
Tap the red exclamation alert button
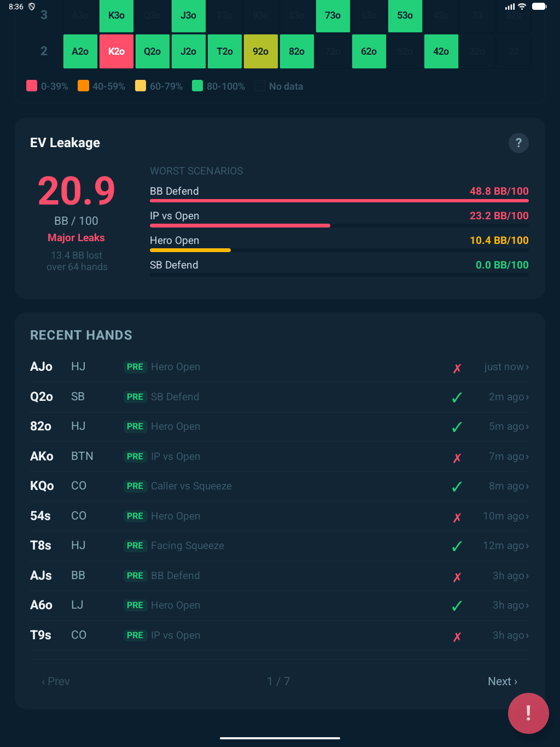point(528,713)
